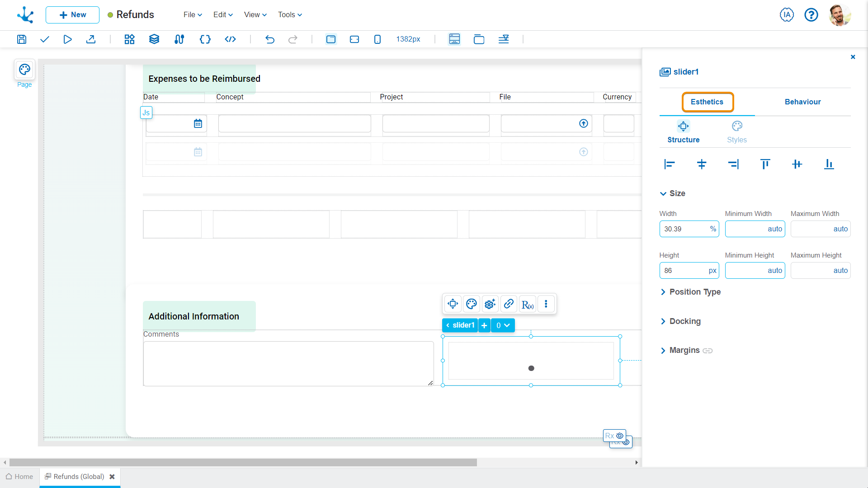Viewport: 868px width, 488px height.
Task: Click the slider dot indicator on the canvas
Action: [x=531, y=368]
